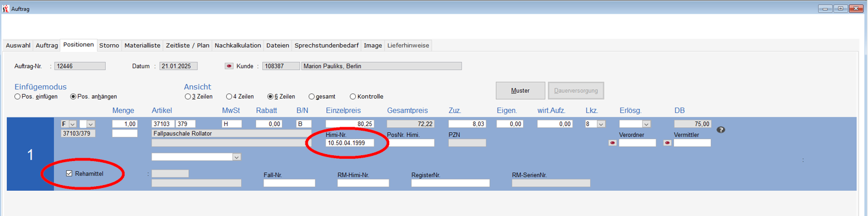
Task: Open the Verordner lookup icon
Action: tap(613, 143)
